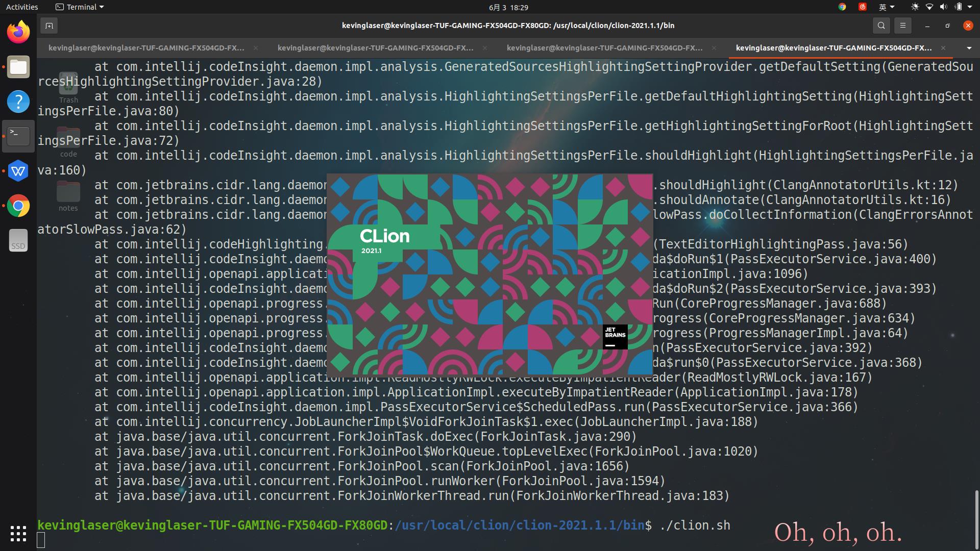Open the Terminal hamburger menu
This screenshot has height=551, width=980.
point(903,26)
